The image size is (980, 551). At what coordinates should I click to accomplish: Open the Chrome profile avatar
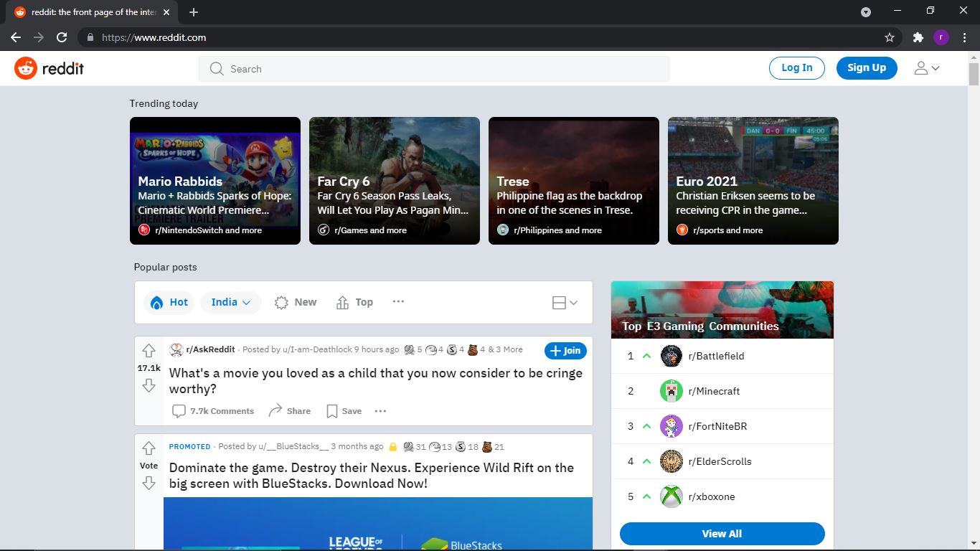point(941,37)
